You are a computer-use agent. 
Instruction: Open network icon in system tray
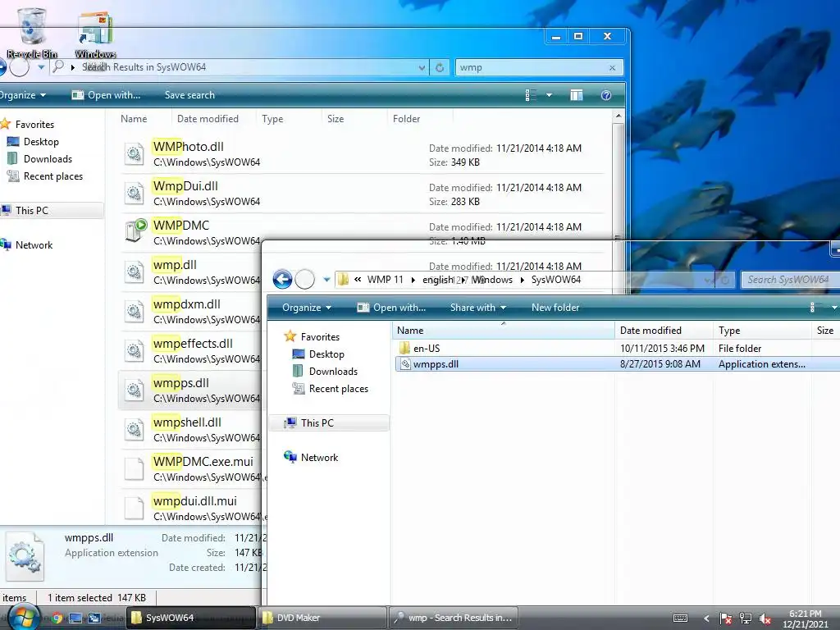click(x=745, y=619)
